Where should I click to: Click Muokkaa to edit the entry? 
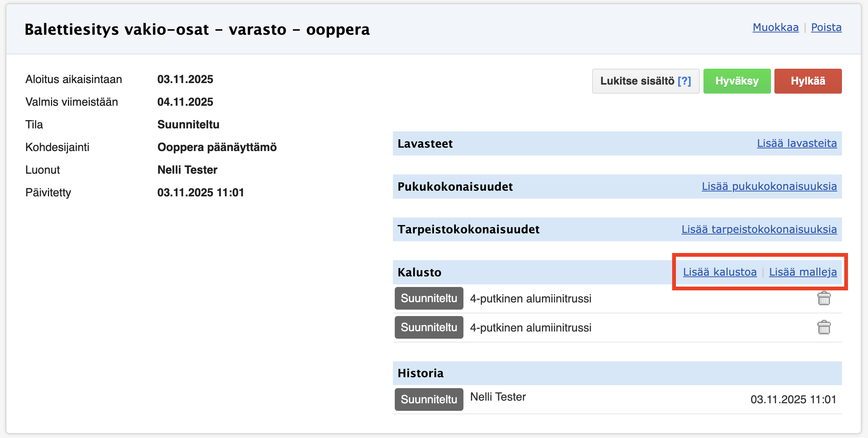776,28
